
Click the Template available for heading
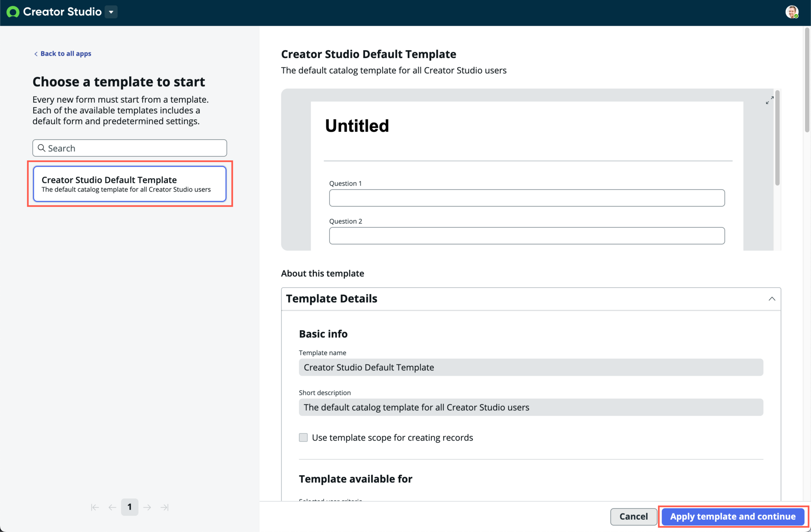356,479
